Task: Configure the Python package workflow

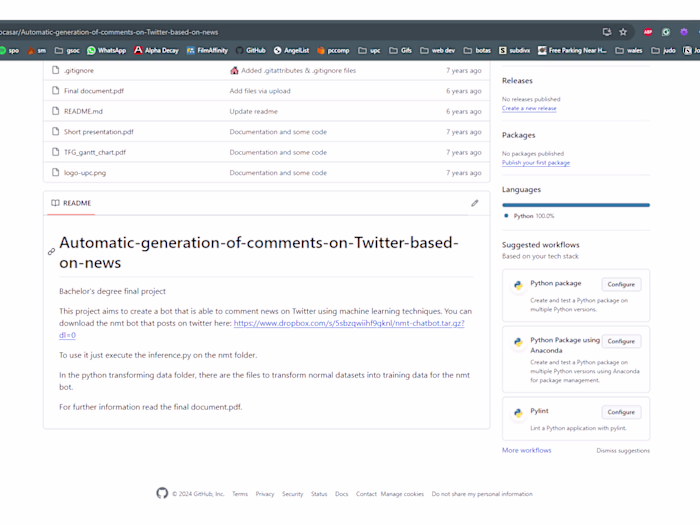Action: click(x=621, y=284)
